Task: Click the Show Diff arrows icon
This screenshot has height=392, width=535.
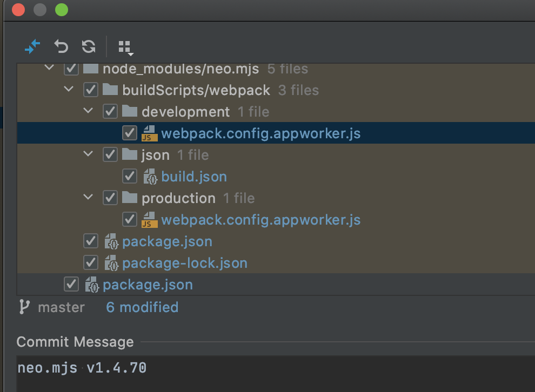Action: point(32,46)
